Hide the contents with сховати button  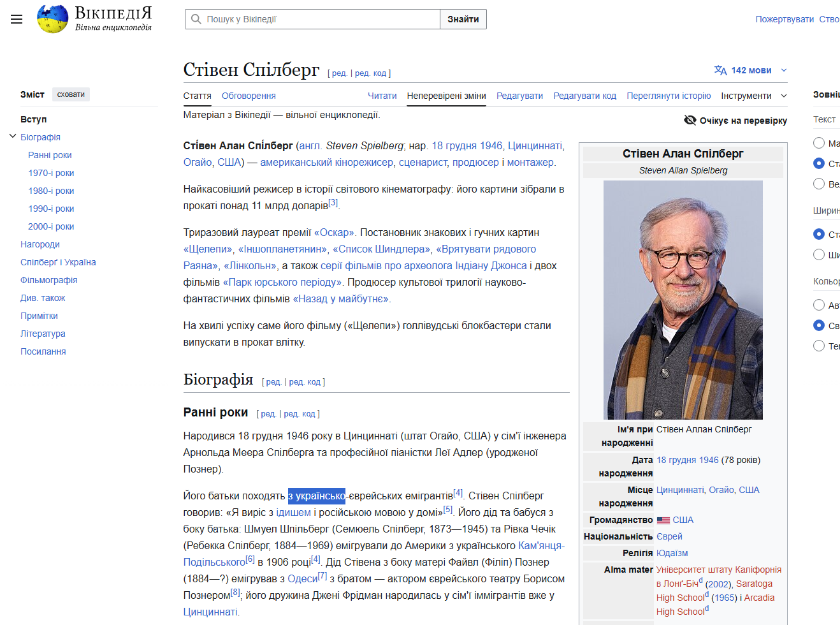click(x=71, y=94)
